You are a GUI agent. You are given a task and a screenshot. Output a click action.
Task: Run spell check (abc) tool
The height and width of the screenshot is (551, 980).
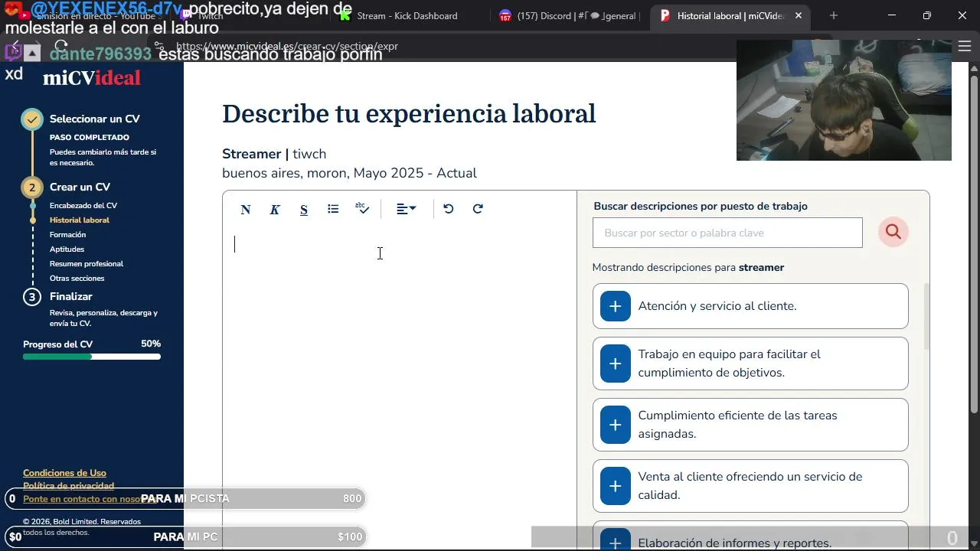click(x=362, y=209)
